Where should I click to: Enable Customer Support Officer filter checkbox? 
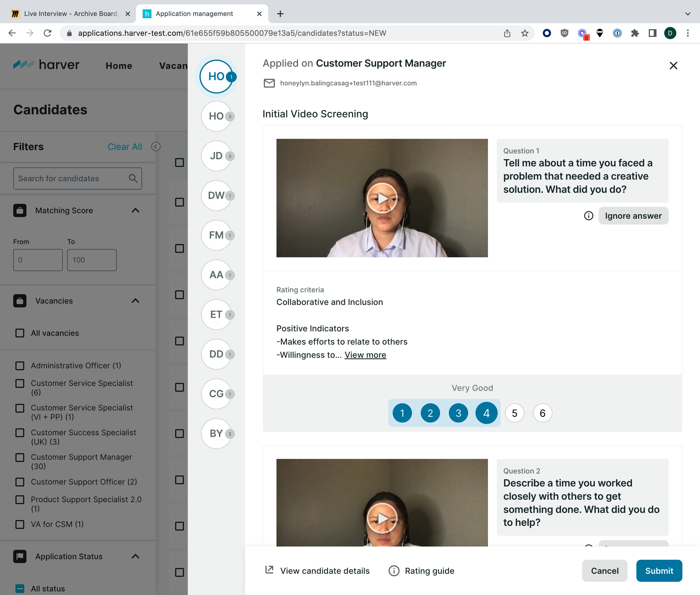tap(20, 482)
